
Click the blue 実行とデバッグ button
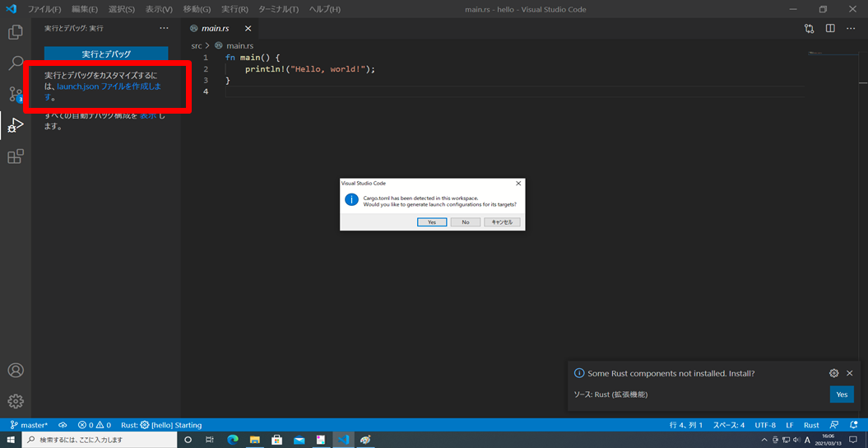point(106,54)
